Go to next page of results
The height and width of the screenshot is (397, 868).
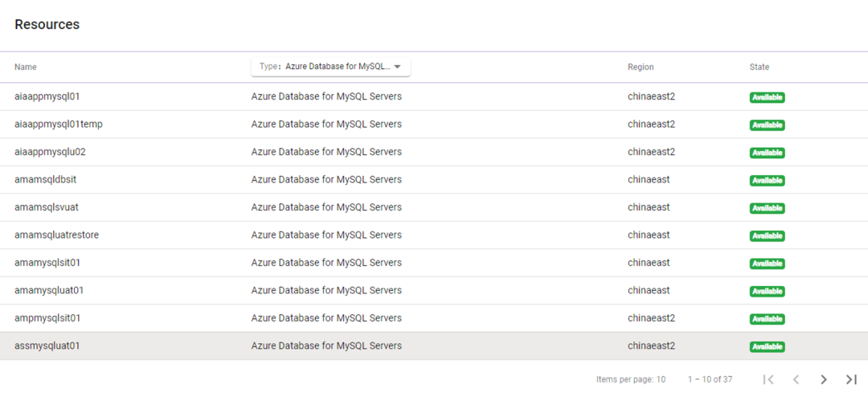824,379
